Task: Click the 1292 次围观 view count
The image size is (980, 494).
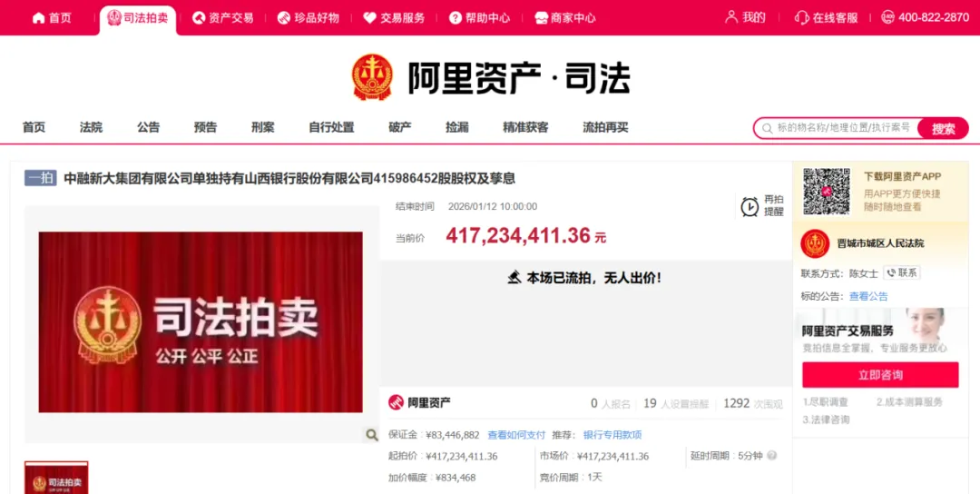Action: (x=753, y=403)
